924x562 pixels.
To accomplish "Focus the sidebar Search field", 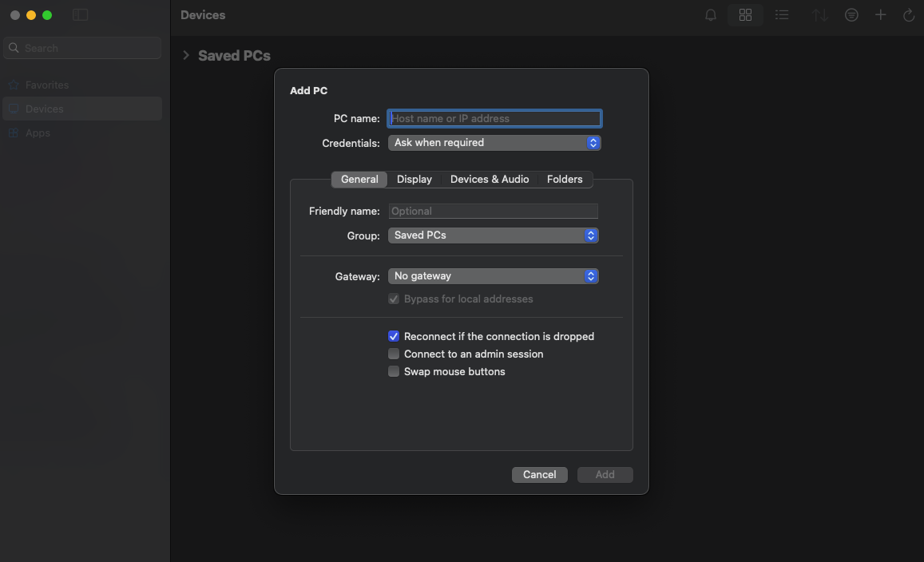I will coord(82,48).
